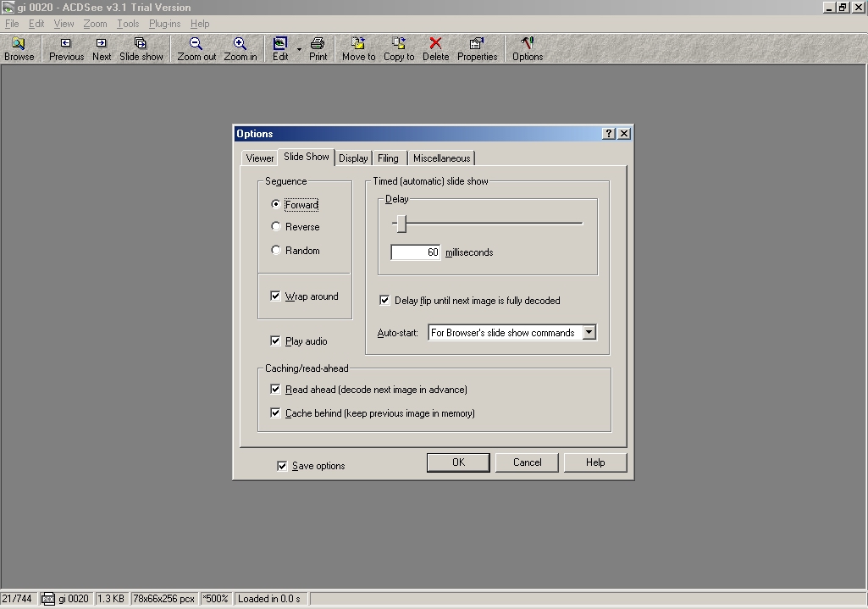Screen dimensions: 868x609
Task: Switch to the Filing tab
Action: (x=388, y=158)
